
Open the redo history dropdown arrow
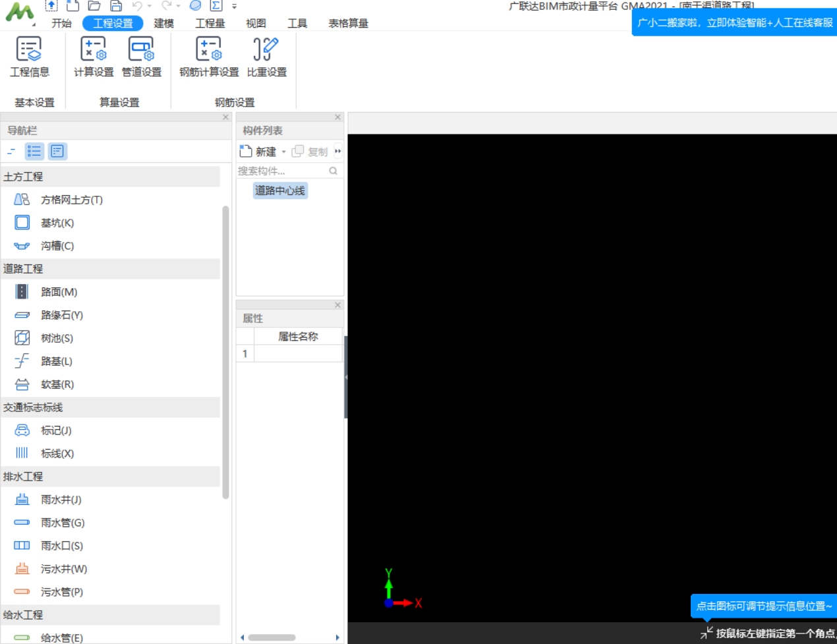point(178,6)
